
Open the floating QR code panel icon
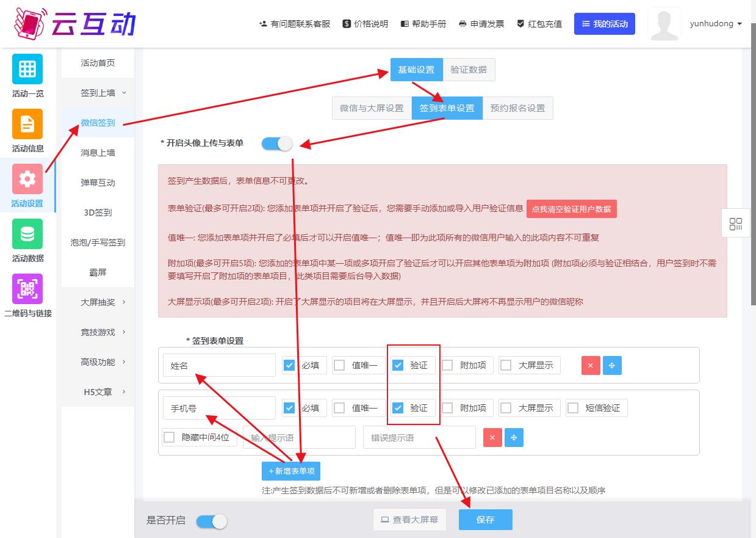[735, 224]
